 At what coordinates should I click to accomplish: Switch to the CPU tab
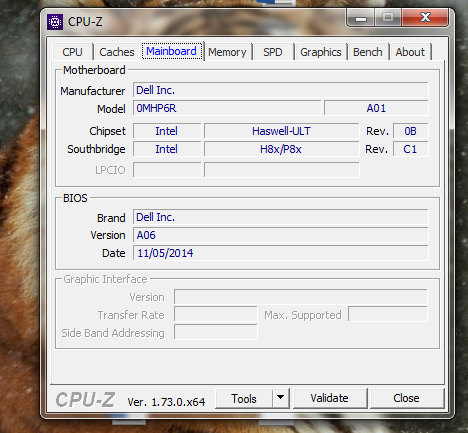tap(72, 52)
